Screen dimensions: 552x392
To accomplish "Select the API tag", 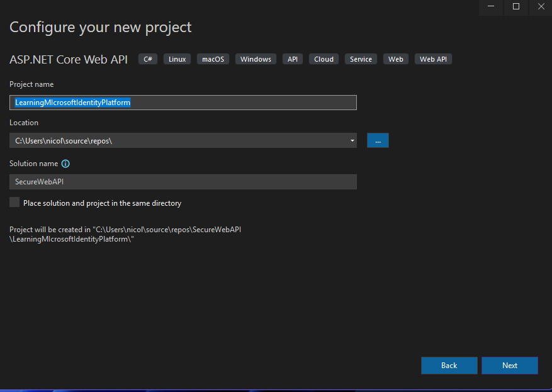I will click(x=292, y=59).
